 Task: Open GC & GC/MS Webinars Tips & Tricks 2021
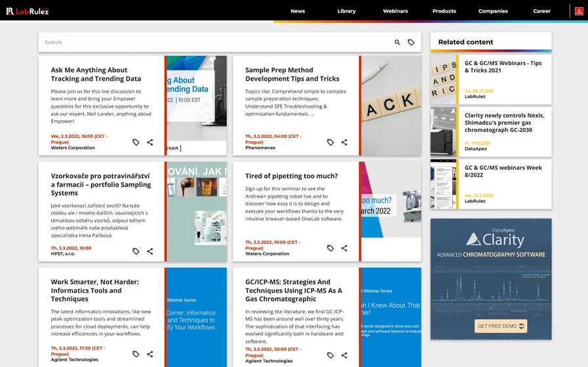pos(503,66)
